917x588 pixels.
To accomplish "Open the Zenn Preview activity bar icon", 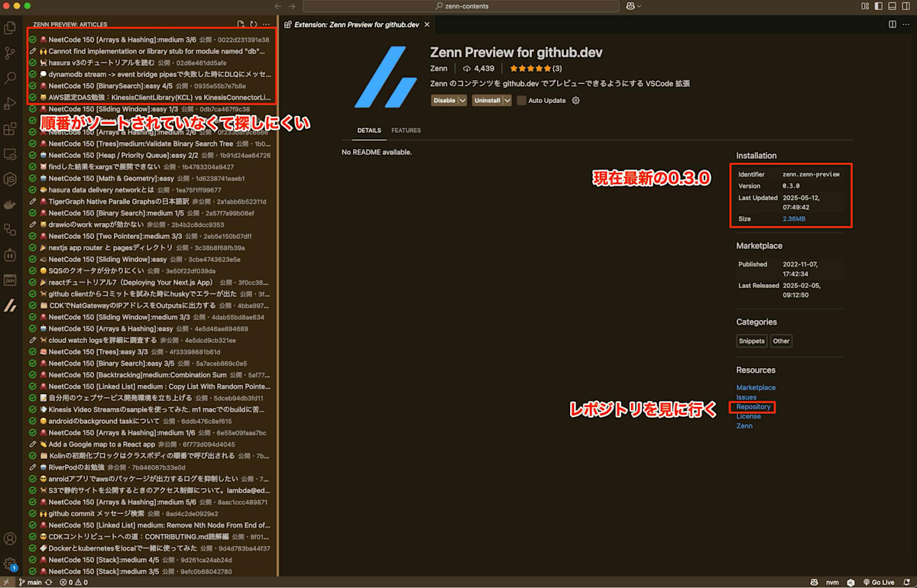I will 11,305.
